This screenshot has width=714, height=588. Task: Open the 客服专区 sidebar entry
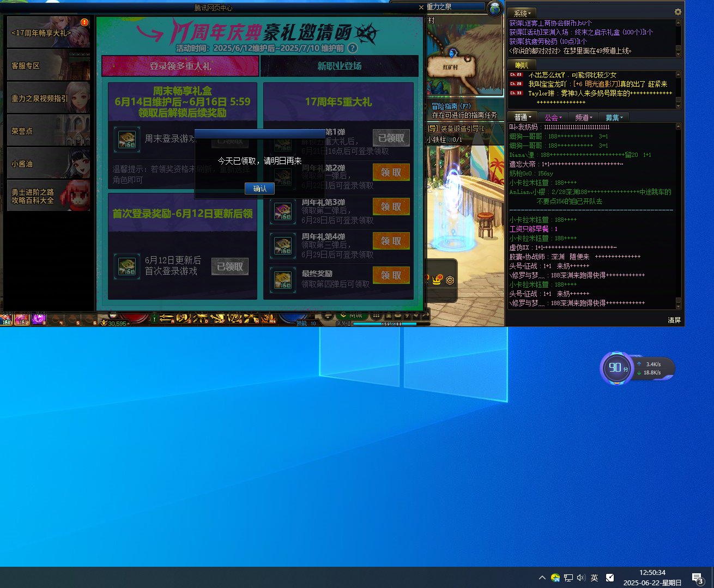(x=49, y=65)
